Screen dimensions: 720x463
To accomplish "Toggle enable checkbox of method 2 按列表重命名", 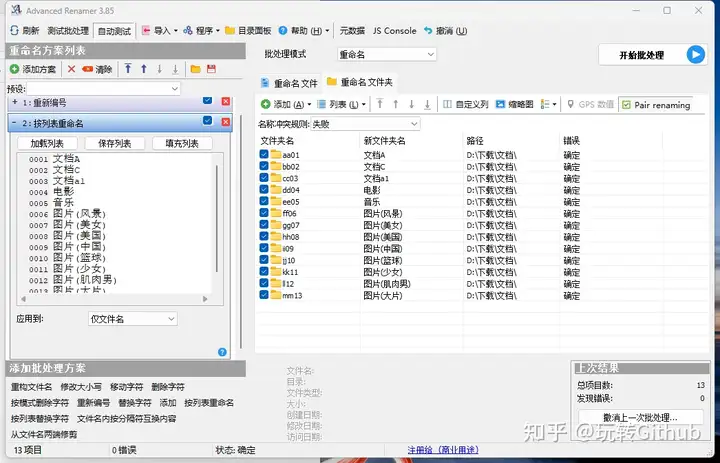I will tap(208, 121).
